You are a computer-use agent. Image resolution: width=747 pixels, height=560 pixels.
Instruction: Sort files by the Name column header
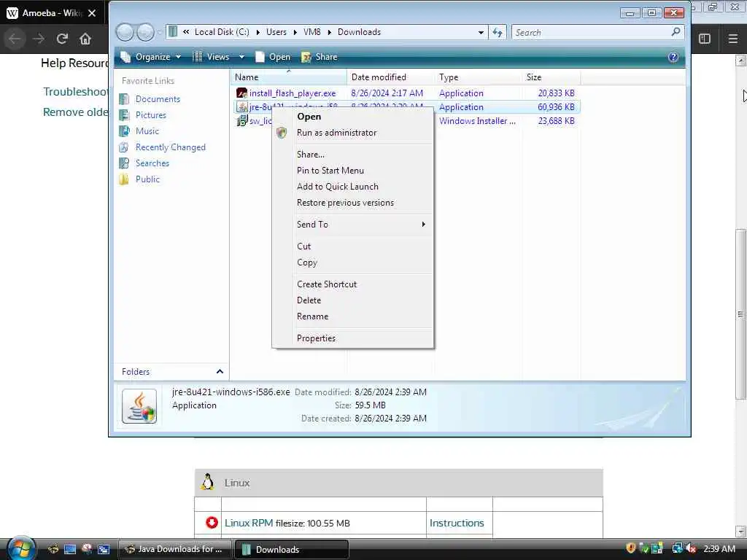289,77
